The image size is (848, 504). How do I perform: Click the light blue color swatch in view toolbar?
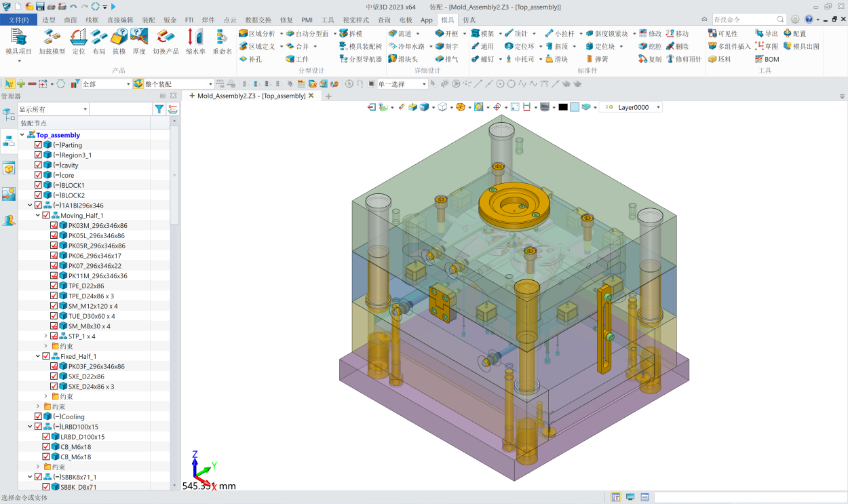575,107
